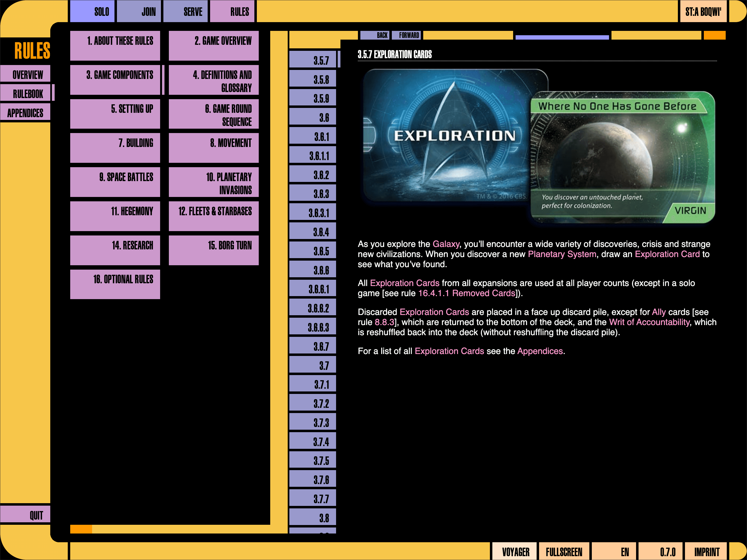Jump to section 3.6.1.1
The width and height of the screenshot is (747, 560).
[x=313, y=155]
